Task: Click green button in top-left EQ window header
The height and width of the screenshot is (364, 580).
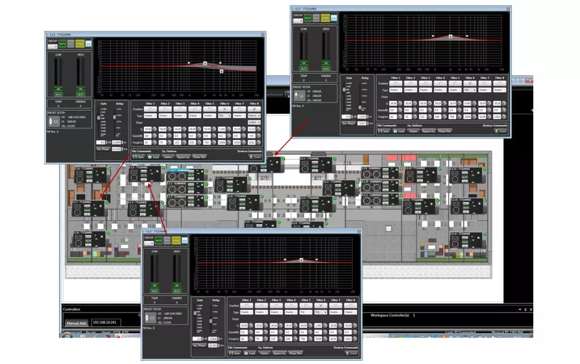Action: click(63, 44)
